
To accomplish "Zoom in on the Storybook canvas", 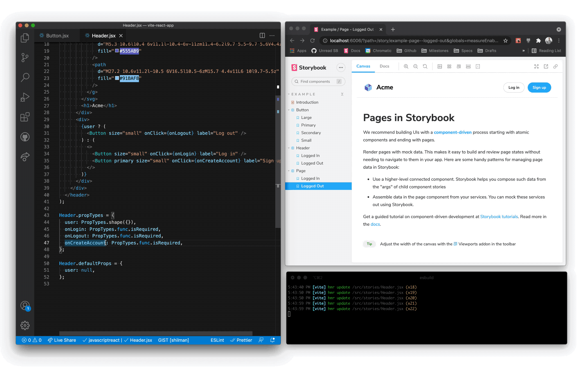I will 406,66.
